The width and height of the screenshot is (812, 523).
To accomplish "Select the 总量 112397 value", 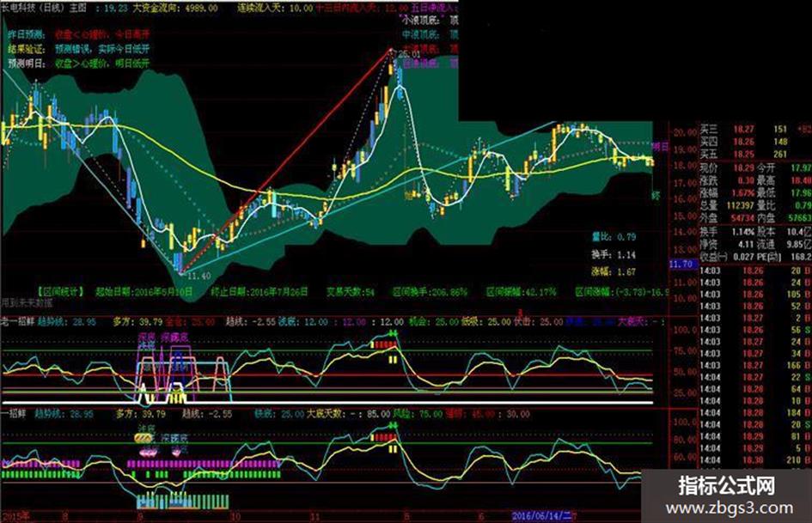I will pyautogui.click(x=727, y=205).
